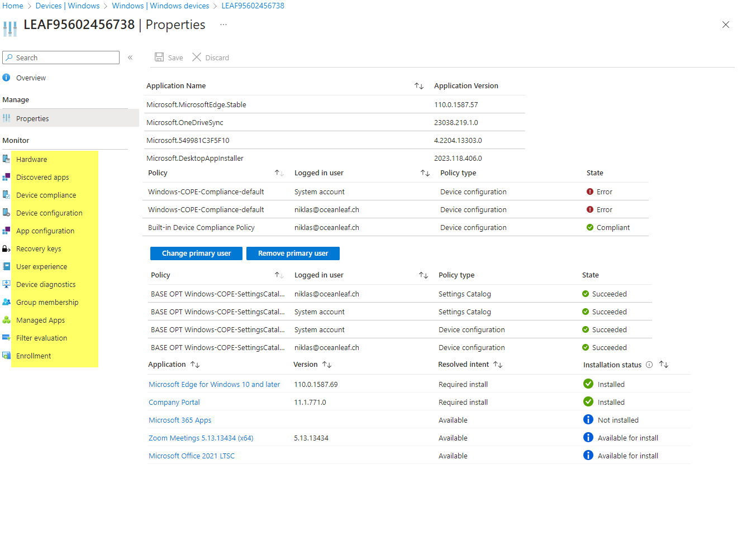Click Devices | Windows breadcrumb

tap(68, 6)
